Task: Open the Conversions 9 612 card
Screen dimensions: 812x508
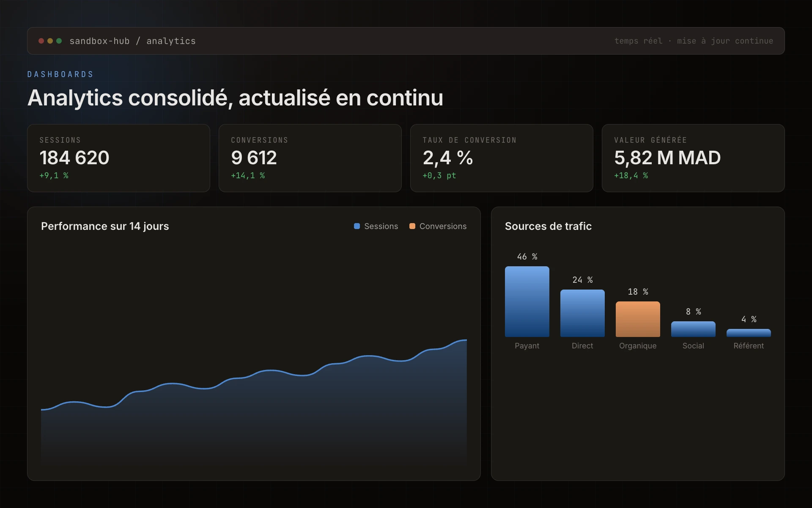Action: (x=310, y=158)
